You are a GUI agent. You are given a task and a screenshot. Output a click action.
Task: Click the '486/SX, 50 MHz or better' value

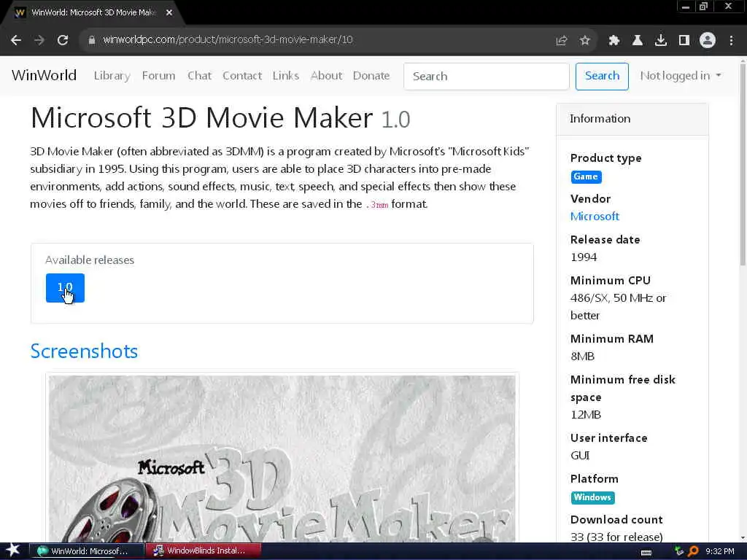(618, 307)
